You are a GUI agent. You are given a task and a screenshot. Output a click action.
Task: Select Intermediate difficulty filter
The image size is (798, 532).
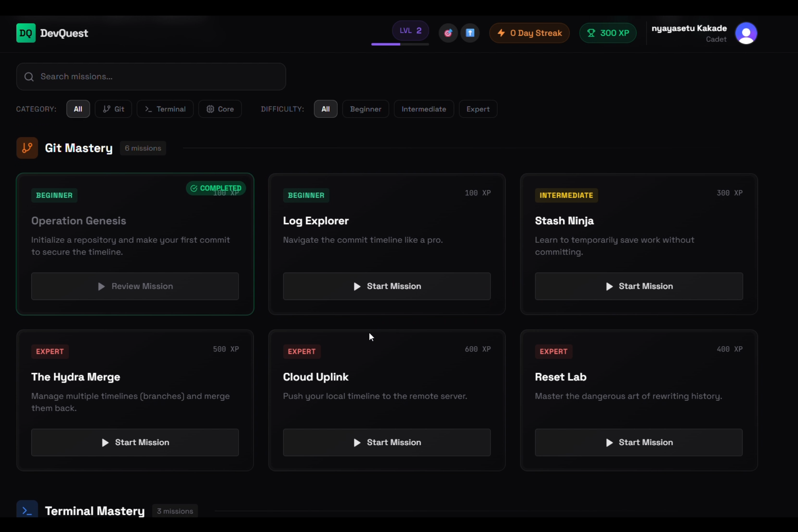[424, 109]
